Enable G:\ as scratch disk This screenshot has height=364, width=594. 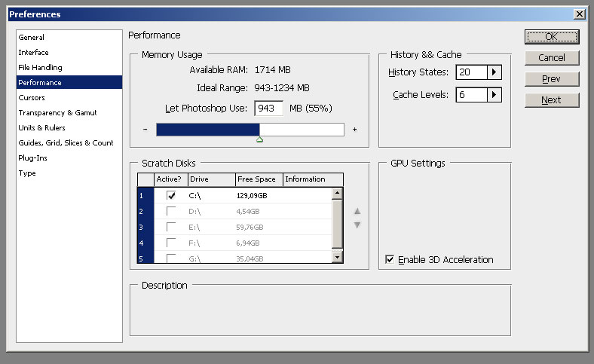171,258
